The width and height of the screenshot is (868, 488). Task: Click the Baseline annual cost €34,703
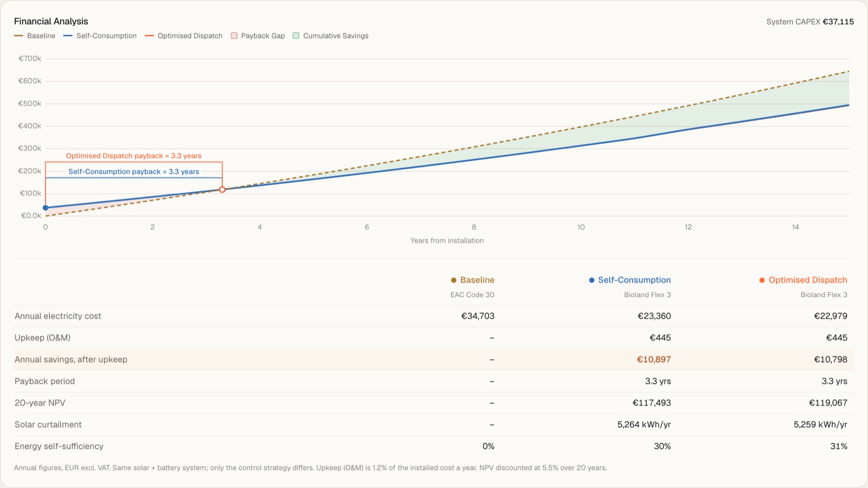click(x=477, y=316)
